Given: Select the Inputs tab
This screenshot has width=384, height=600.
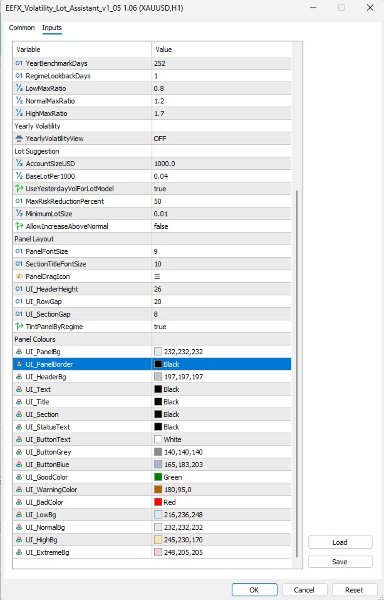Looking at the screenshot, I should tap(52, 28).
